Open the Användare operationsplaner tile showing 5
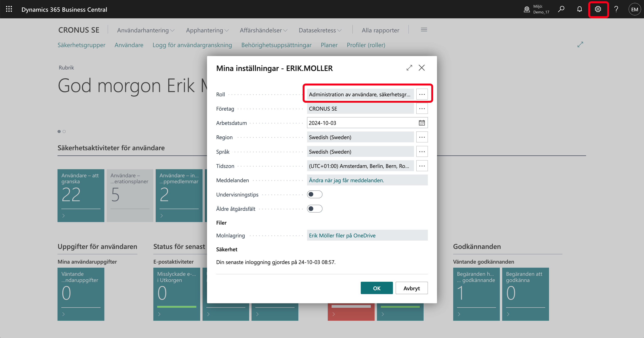This screenshot has height=338, width=644. (130, 195)
